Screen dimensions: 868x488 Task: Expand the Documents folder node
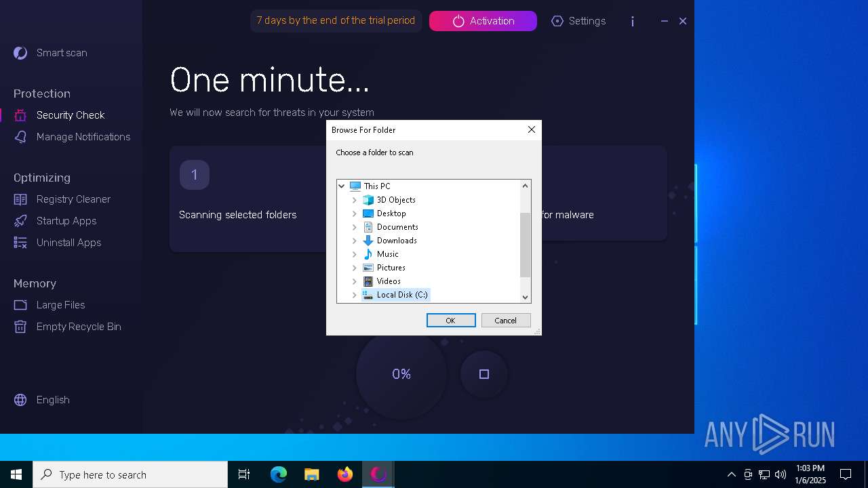click(354, 227)
